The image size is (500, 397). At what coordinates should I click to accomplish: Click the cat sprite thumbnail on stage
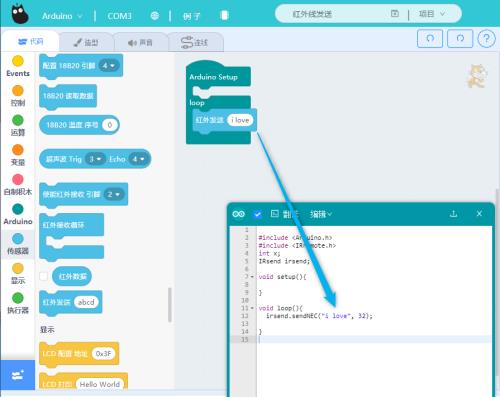pyautogui.click(x=477, y=76)
